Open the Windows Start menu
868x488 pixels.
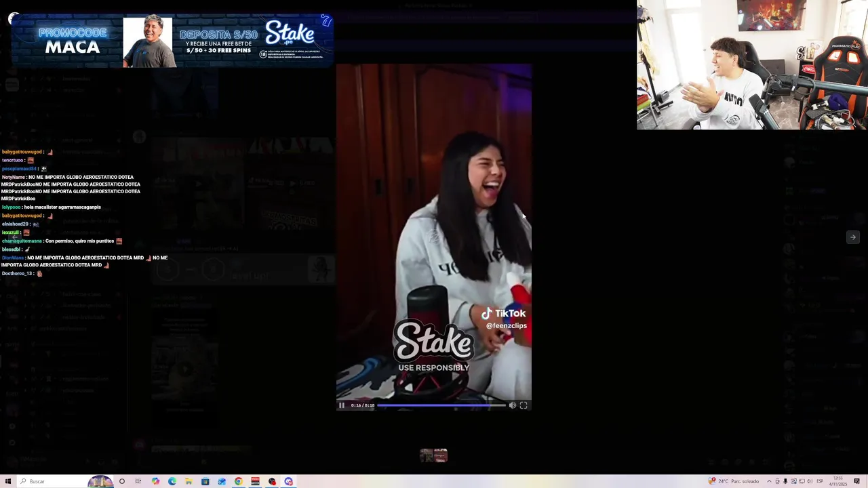coord(7,481)
